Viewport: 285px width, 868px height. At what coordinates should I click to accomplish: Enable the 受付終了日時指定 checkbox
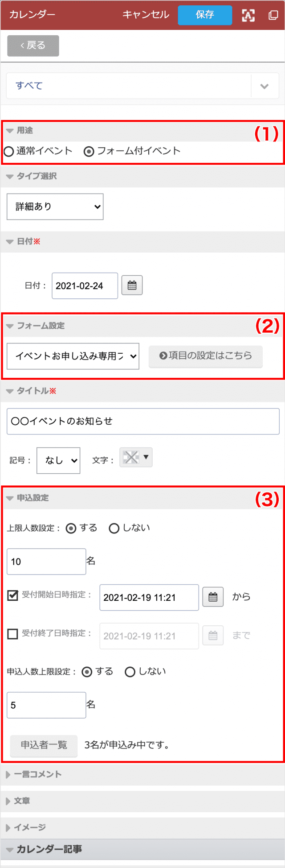(x=13, y=633)
